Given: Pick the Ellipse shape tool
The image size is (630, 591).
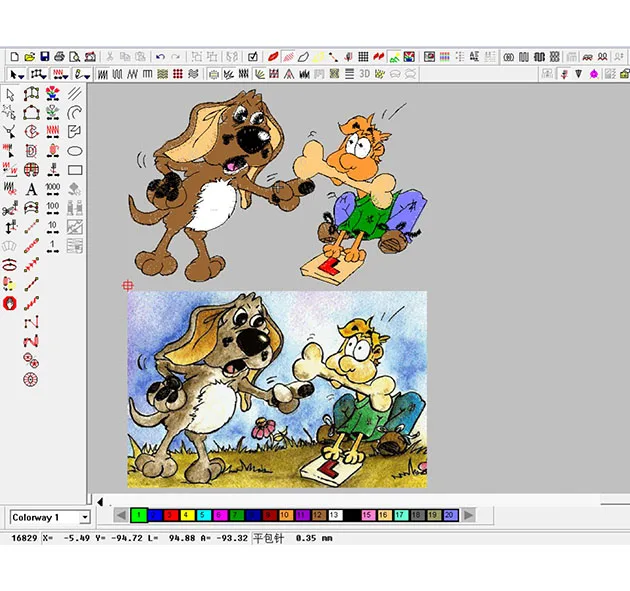Looking at the screenshot, I should [x=75, y=151].
